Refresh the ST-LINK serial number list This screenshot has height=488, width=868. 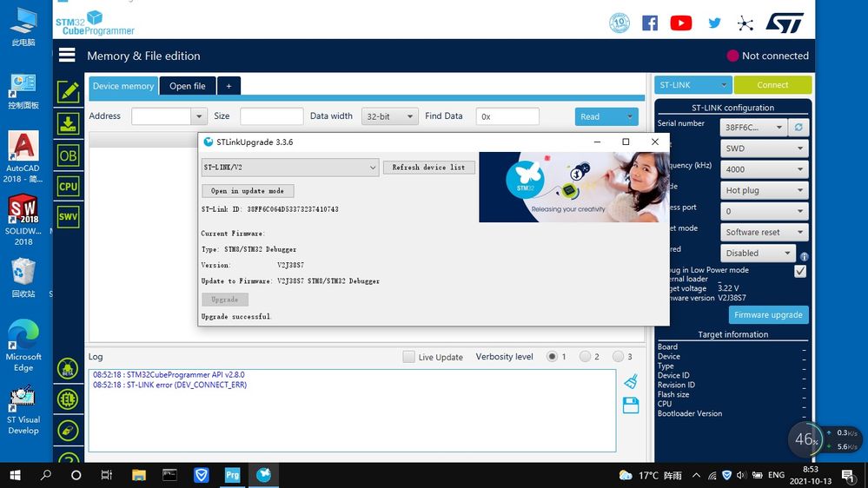798,128
